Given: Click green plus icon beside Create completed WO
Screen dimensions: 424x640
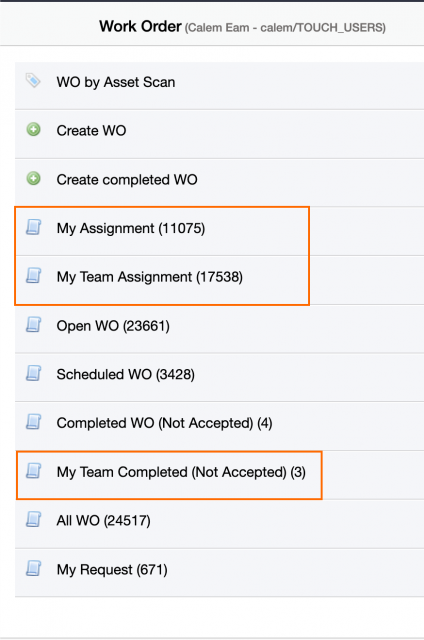Looking at the screenshot, I should (x=33, y=178).
